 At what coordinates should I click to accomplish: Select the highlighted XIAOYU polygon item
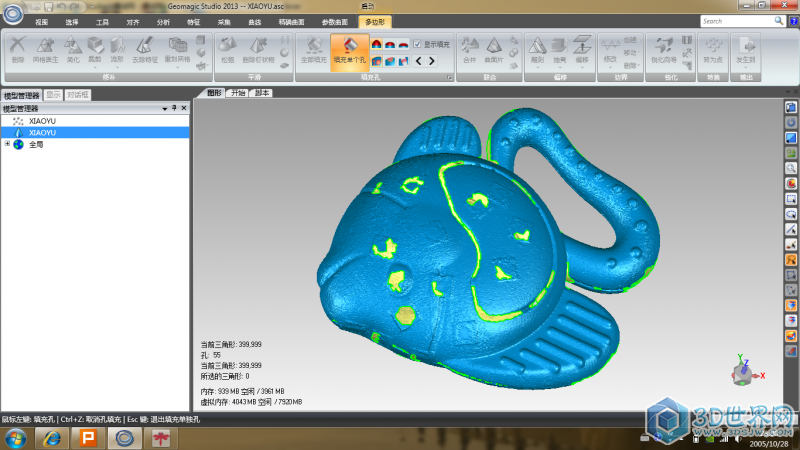pos(95,133)
